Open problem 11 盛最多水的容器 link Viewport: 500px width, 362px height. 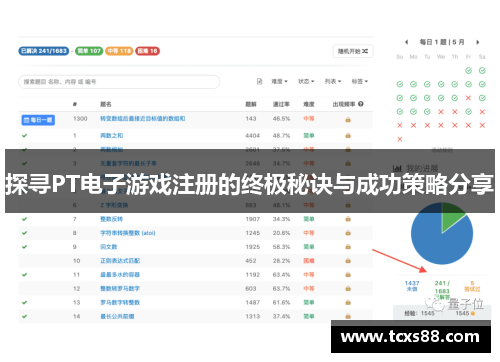[120, 275]
